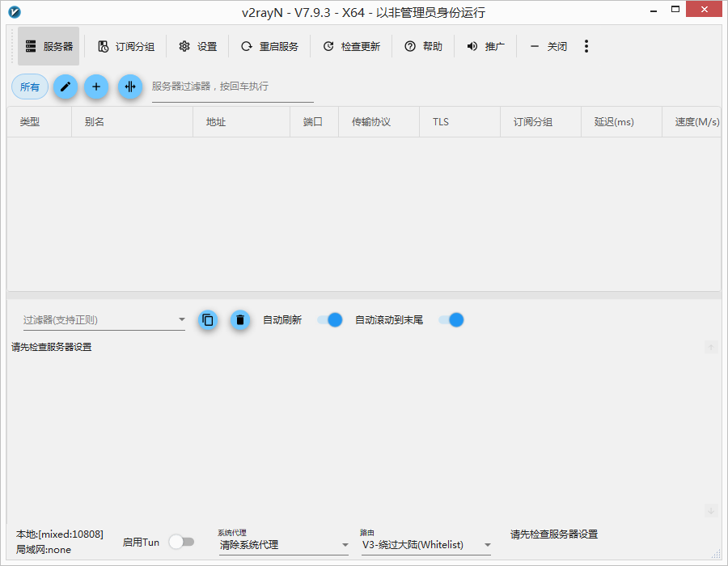Image resolution: width=728 pixels, height=566 pixels.
Task: Close the v2rayN window
Action: click(x=704, y=10)
